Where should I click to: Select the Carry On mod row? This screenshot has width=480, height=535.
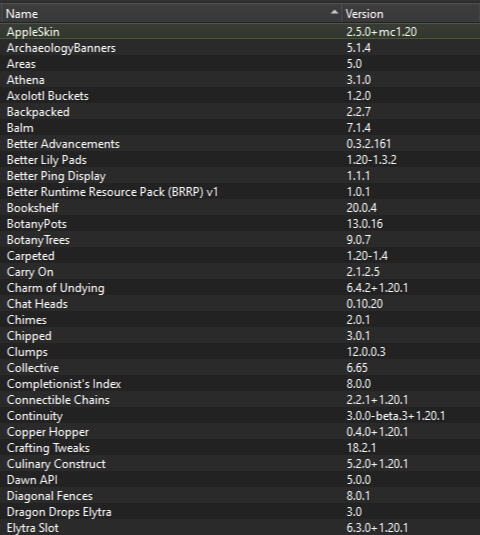(240, 272)
